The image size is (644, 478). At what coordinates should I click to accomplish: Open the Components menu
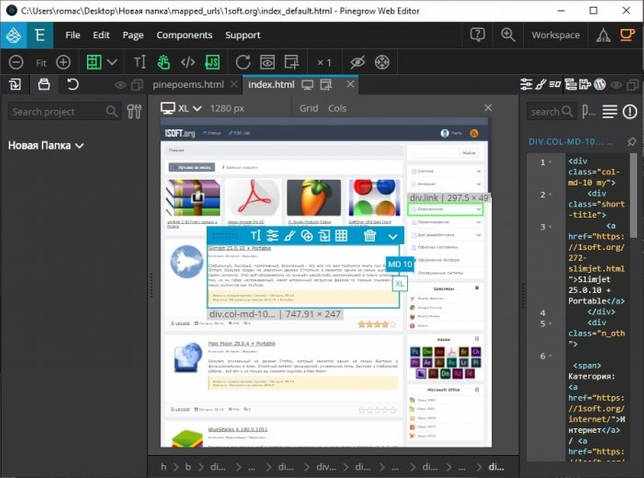point(184,35)
